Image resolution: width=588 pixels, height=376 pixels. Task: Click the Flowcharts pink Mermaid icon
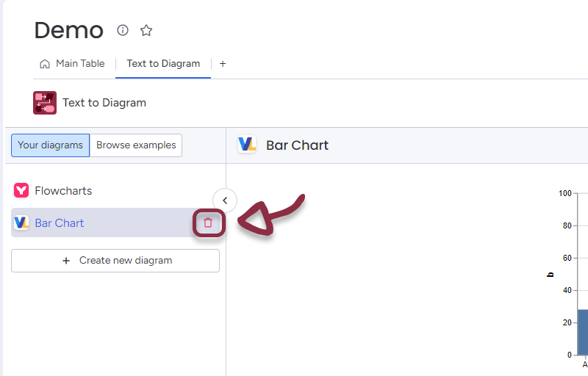[21, 191]
